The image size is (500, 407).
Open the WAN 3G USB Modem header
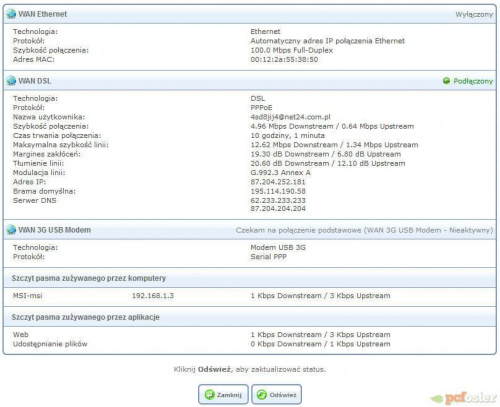coord(249,230)
